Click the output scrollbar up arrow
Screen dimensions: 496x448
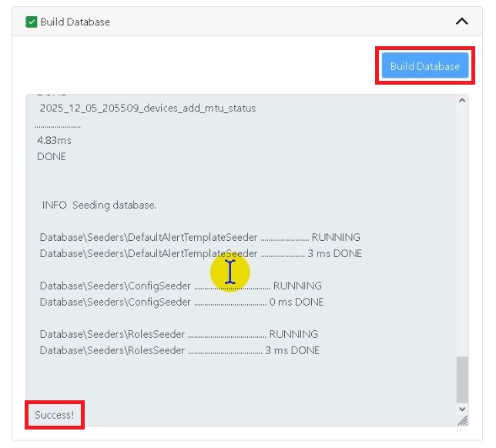[x=462, y=101]
